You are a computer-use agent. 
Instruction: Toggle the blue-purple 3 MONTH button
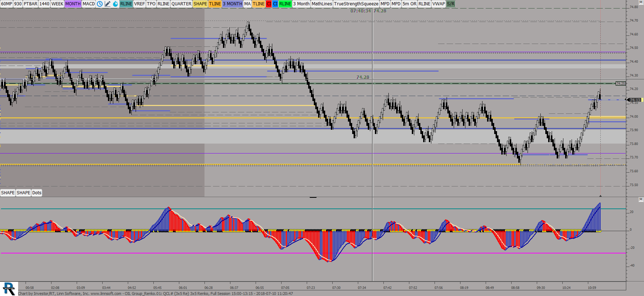[x=232, y=4]
